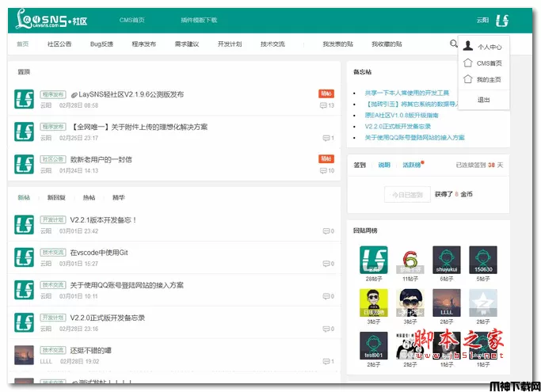Switch to the 热帖 tab
The image size is (541, 392).
click(x=89, y=198)
